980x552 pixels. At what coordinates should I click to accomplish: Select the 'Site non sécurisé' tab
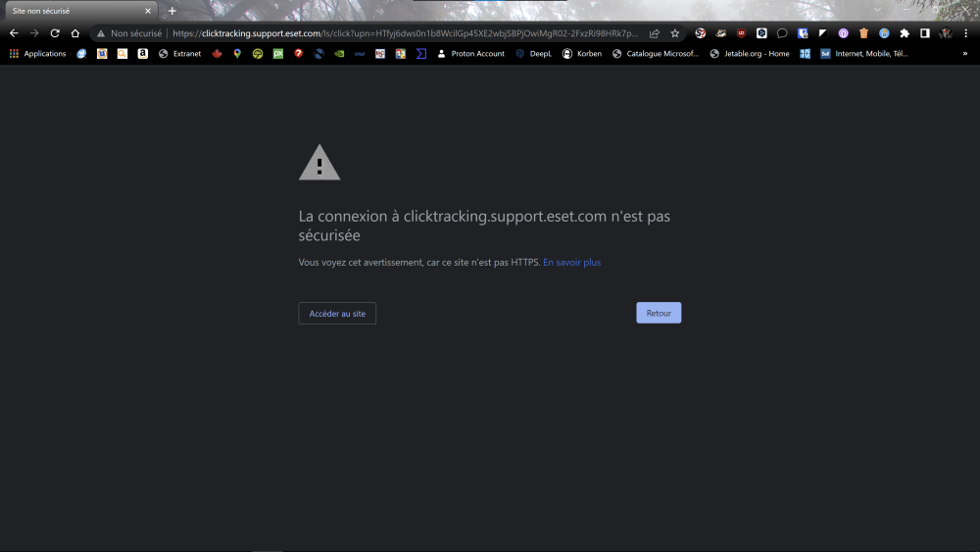pyautogui.click(x=81, y=11)
